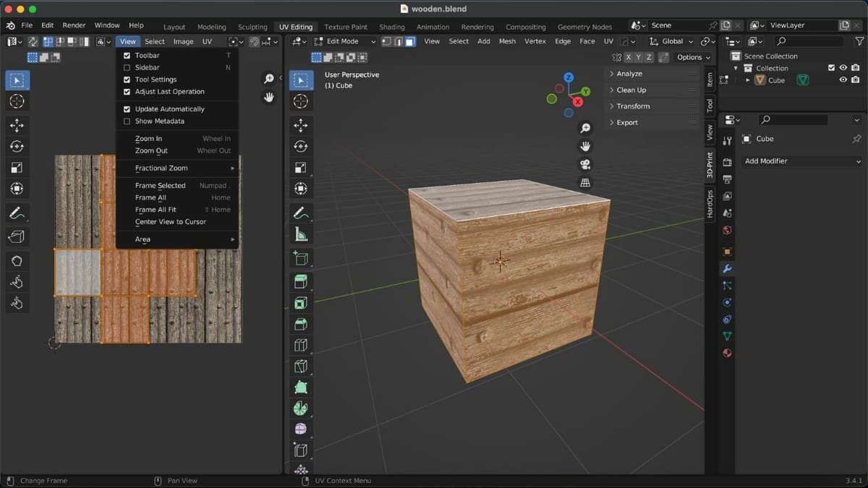Hide Cube object via eye icon
The width and height of the screenshot is (868, 488).
843,80
